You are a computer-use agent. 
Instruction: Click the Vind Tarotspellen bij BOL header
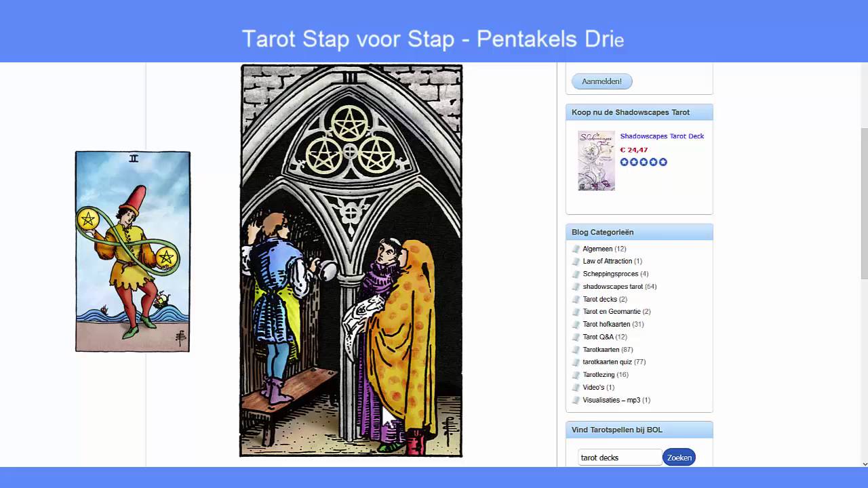pos(639,430)
